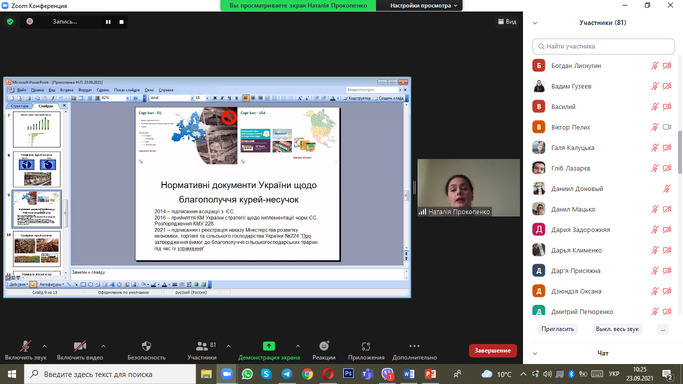The width and height of the screenshot is (683, 384).
Task: Stop the recording
Action: (x=122, y=22)
